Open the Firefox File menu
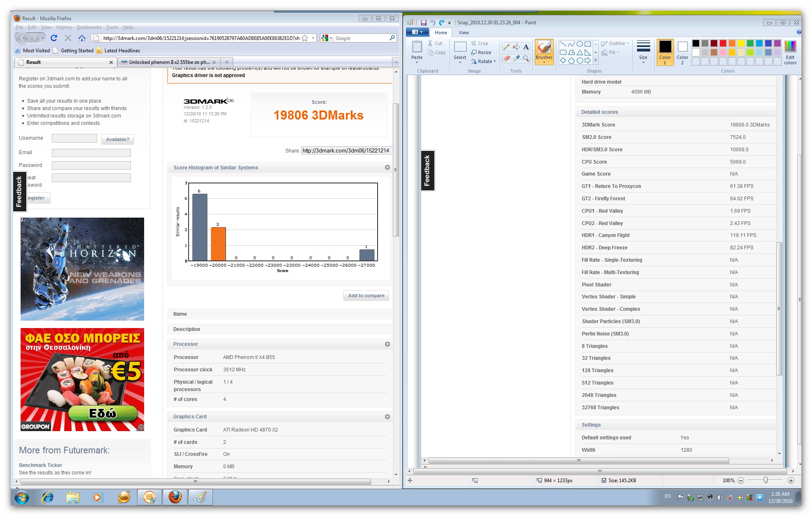Screen dimensions: 812x516 (x=19, y=27)
